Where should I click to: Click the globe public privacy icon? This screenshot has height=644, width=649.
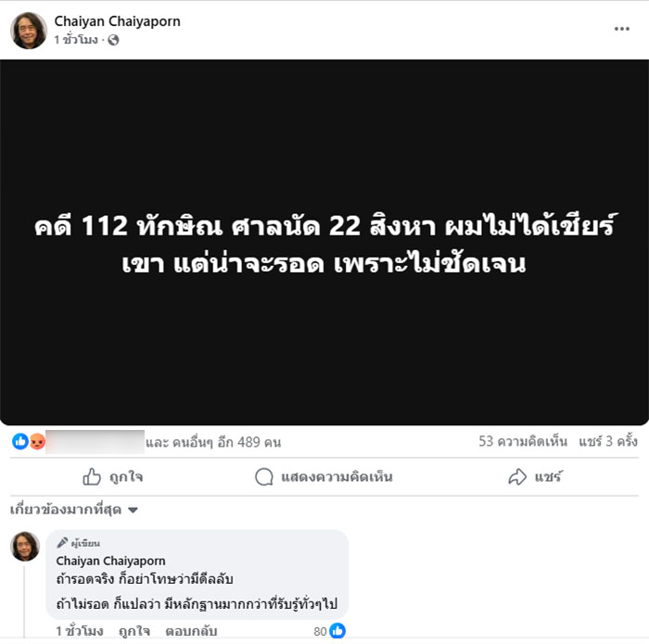(x=113, y=40)
